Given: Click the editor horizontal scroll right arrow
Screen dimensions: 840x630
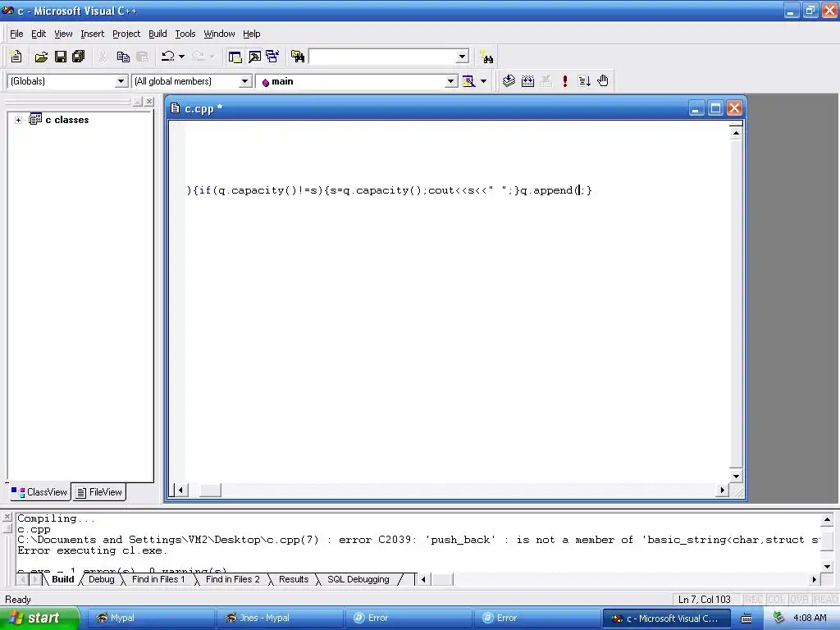Looking at the screenshot, I should click(722, 490).
